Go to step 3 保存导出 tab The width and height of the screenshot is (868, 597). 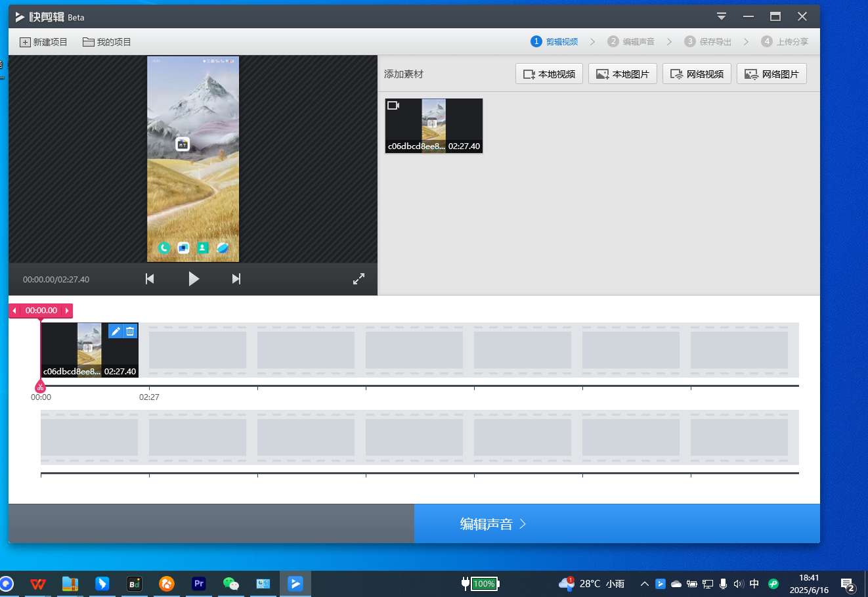click(708, 41)
